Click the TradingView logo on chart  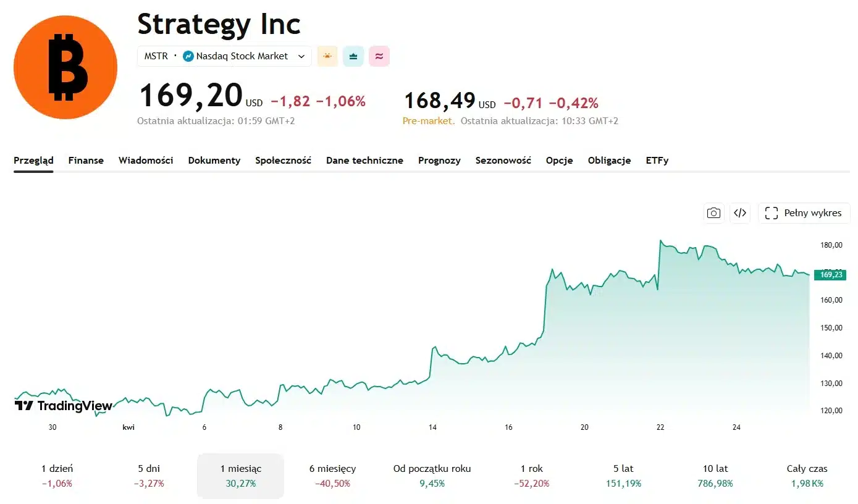tap(64, 406)
